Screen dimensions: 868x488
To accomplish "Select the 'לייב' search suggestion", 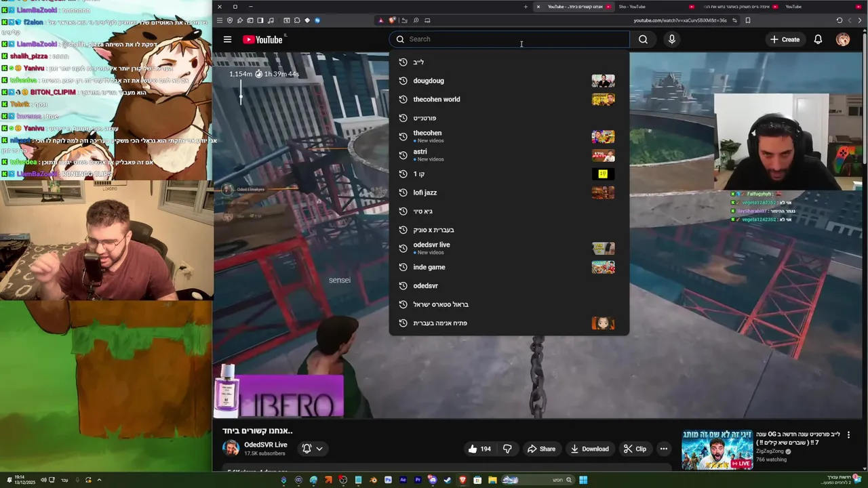I will tap(509, 62).
